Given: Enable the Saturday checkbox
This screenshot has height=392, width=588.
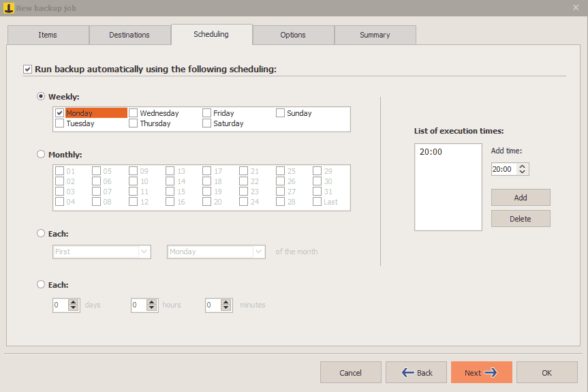Looking at the screenshot, I should [x=206, y=123].
